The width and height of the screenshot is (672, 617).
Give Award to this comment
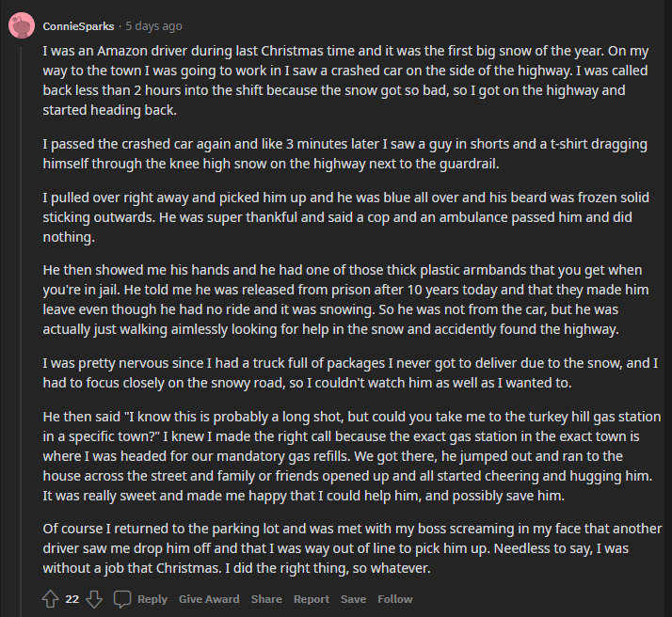[209, 599]
